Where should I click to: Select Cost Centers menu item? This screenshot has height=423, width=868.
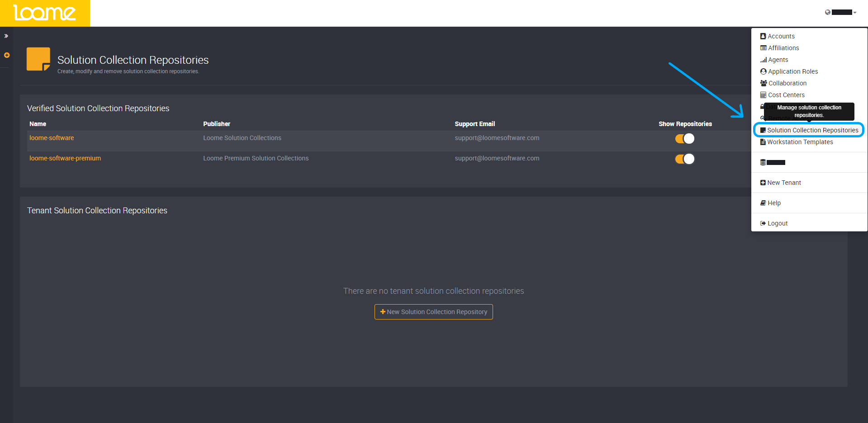pos(786,95)
